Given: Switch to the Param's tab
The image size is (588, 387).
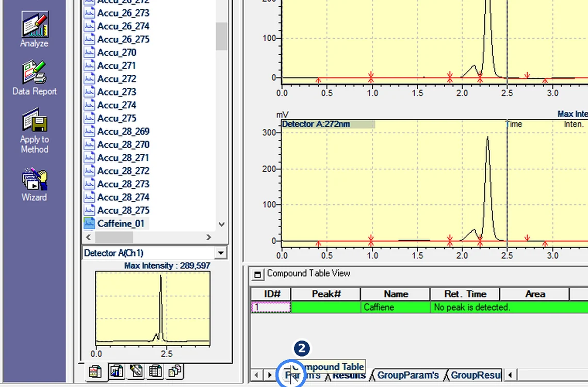Looking at the screenshot, I should 303,375.
